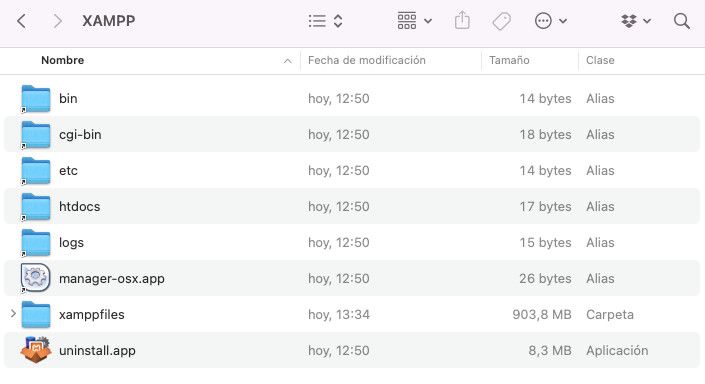Click the file name xamppfiles
Viewport: 705px width, 384px height.
point(92,314)
